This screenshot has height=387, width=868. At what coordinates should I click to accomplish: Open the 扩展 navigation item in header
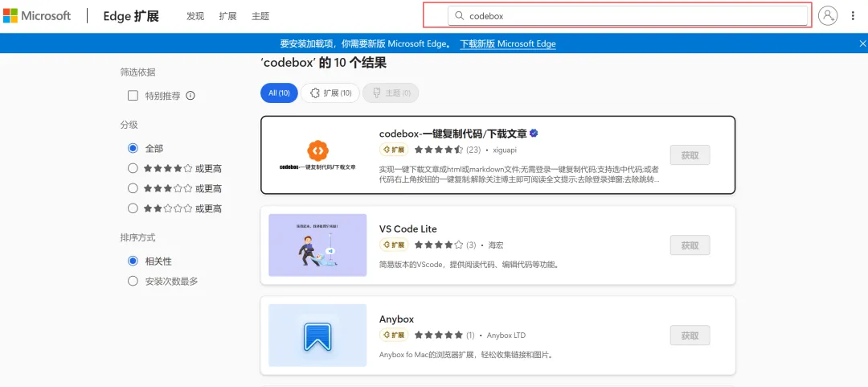227,16
